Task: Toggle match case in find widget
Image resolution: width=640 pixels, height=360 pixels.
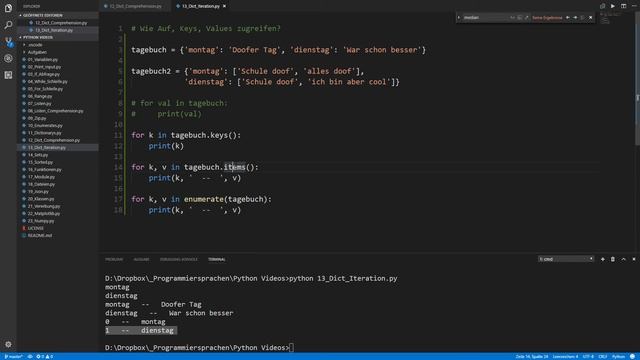Action: tap(512, 18)
